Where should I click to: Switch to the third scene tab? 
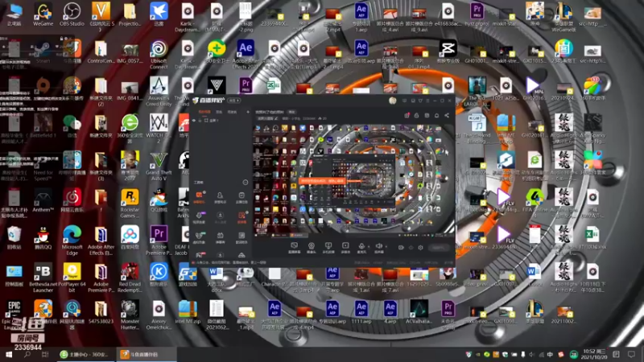[232, 112]
